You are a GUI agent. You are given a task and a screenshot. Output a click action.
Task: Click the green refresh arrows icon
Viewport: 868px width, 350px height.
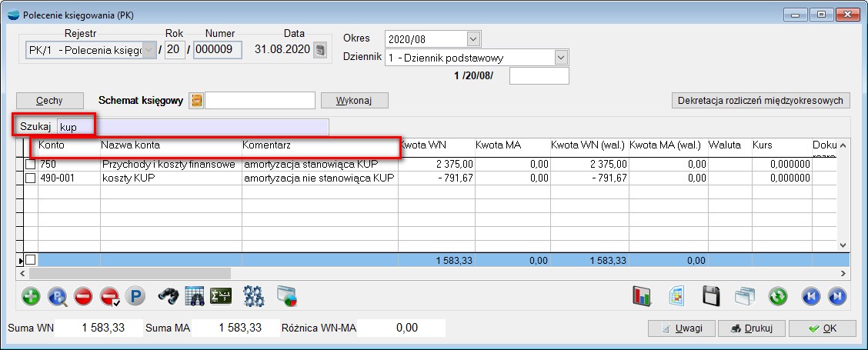click(778, 296)
